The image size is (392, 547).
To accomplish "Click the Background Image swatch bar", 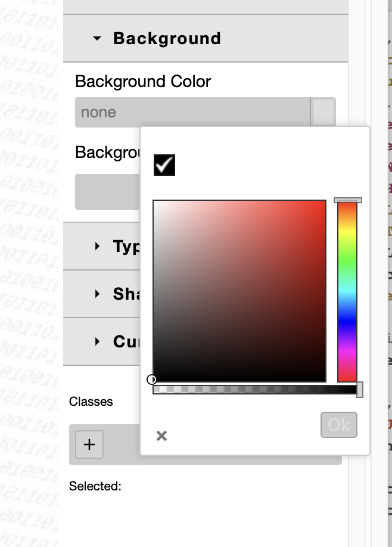I will (107, 191).
